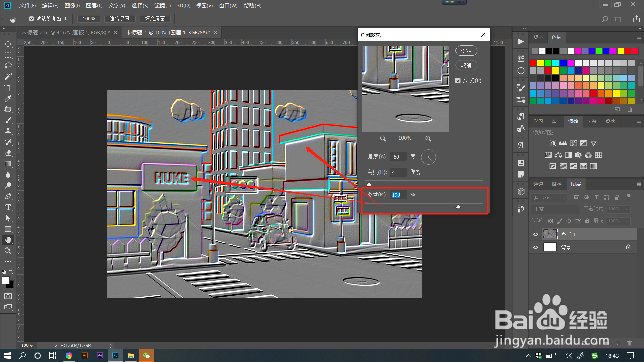Click zoom out icon in emboss dialog

383,138
